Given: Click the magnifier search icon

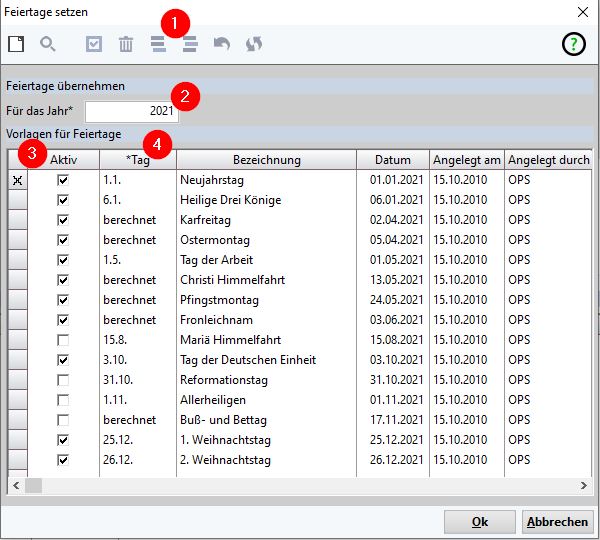Looking at the screenshot, I should (47, 44).
